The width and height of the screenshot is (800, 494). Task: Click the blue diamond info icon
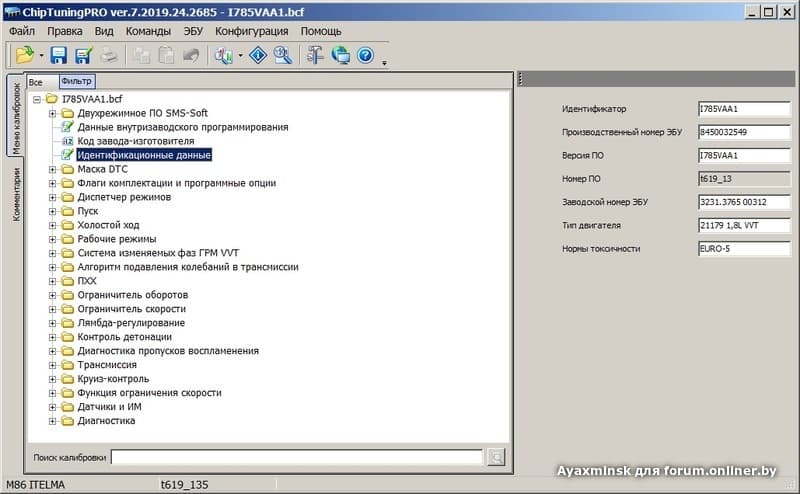click(x=258, y=56)
